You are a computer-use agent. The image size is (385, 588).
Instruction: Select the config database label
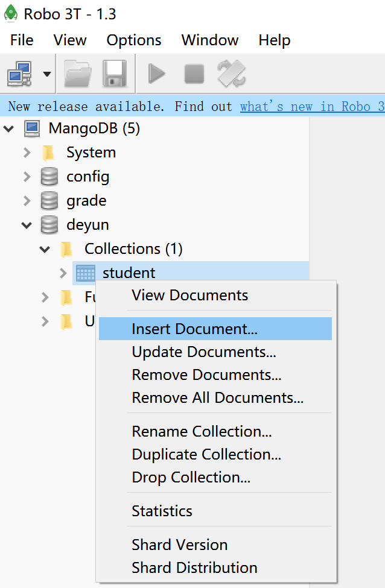click(88, 177)
